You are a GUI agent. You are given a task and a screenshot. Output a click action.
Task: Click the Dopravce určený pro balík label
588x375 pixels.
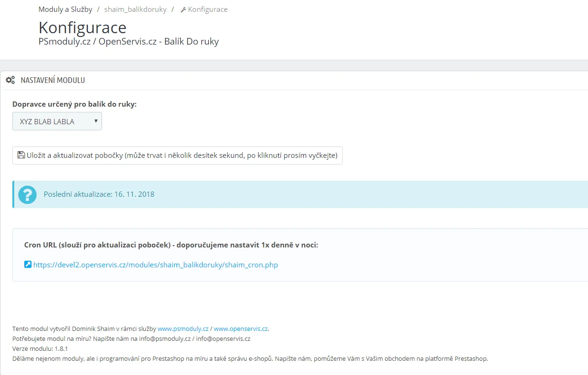click(75, 104)
